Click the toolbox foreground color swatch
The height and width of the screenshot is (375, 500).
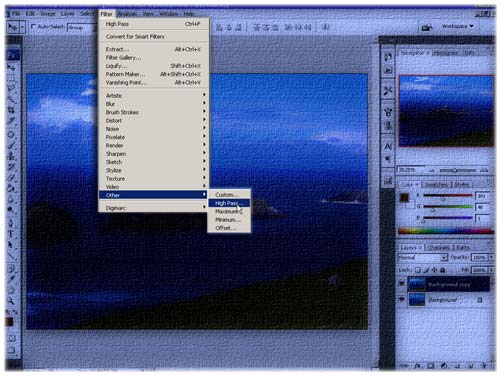pos(9,321)
